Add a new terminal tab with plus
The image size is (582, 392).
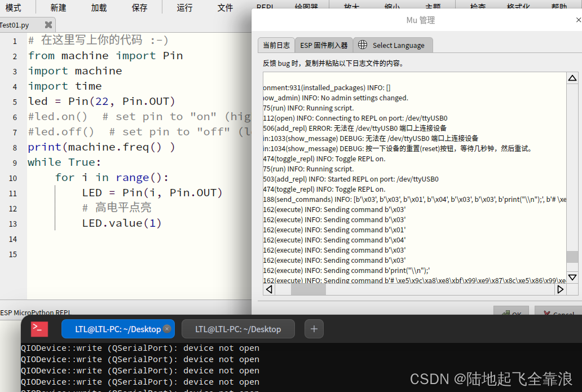[314, 329]
